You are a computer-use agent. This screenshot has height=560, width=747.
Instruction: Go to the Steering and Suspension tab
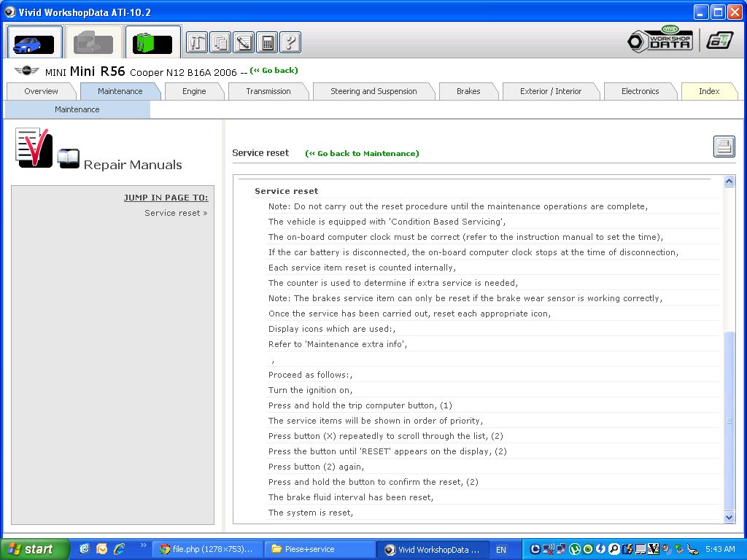coord(373,91)
